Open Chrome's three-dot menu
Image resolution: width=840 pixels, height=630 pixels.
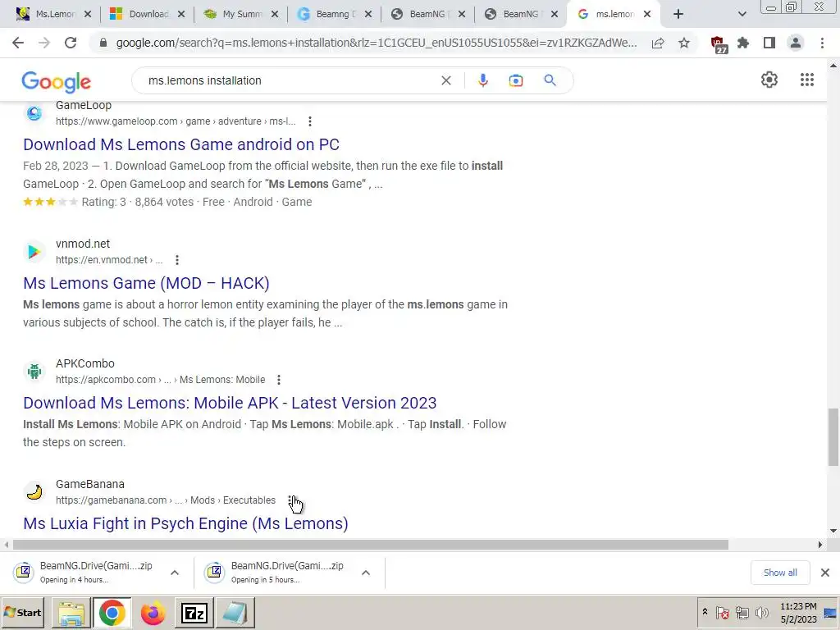coord(822,43)
